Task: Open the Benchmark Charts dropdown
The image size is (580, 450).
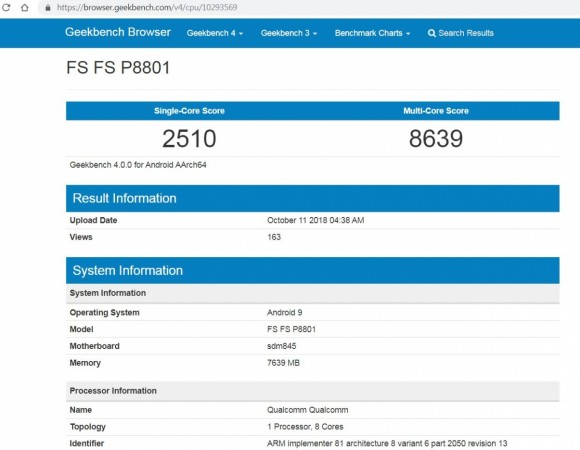Action: coord(372,33)
